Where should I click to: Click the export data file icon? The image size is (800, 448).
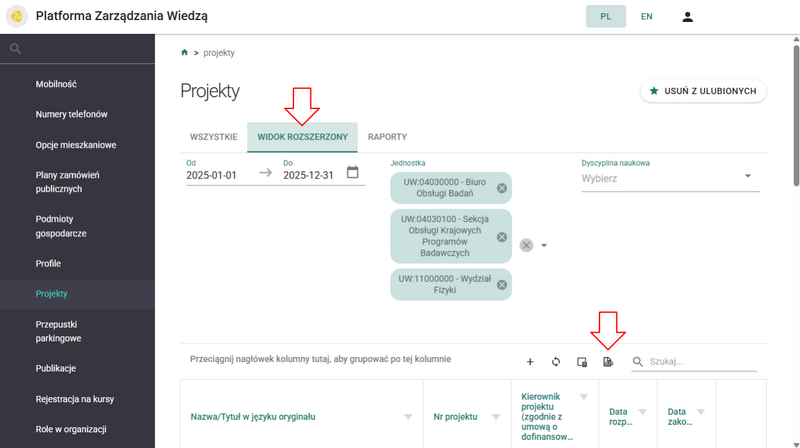coord(607,361)
